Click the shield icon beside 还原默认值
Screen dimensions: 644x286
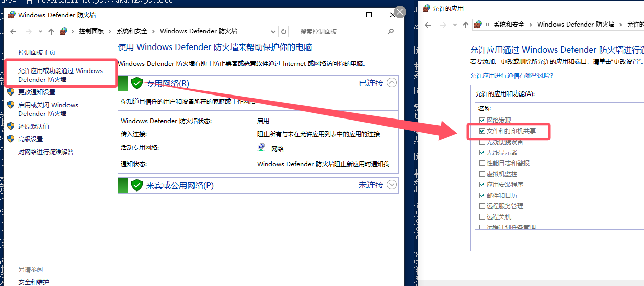(x=11, y=126)
